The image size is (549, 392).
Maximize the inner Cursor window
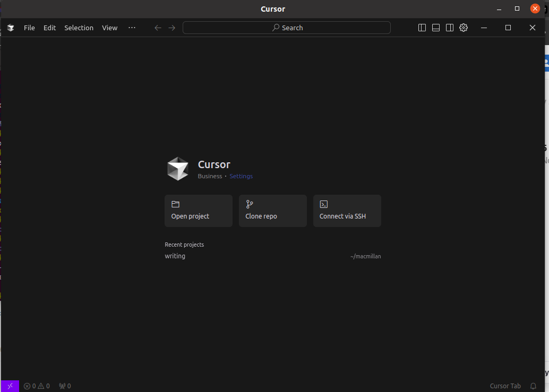coord(508,28)
